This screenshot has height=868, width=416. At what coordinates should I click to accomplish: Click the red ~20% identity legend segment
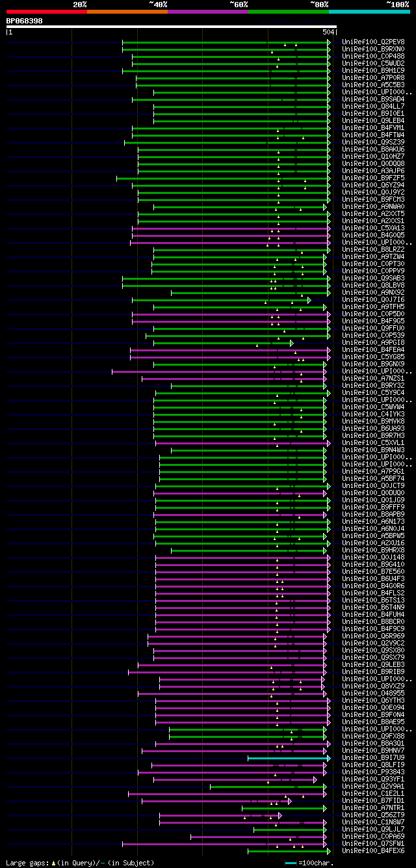tap(46, 11)
